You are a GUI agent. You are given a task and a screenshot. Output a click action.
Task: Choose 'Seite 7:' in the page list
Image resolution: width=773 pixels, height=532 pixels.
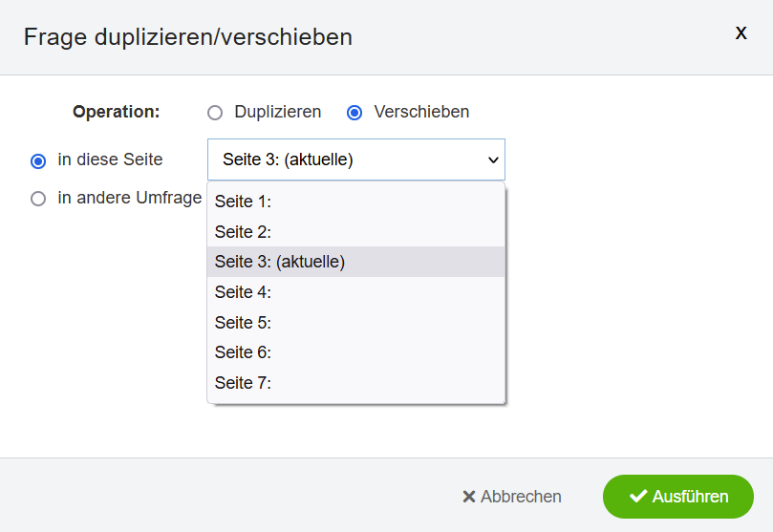click(x=356, y=383)
